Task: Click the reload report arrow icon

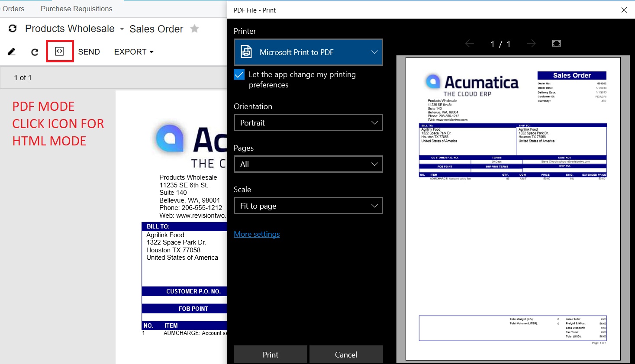Action: tap(35, 52)
